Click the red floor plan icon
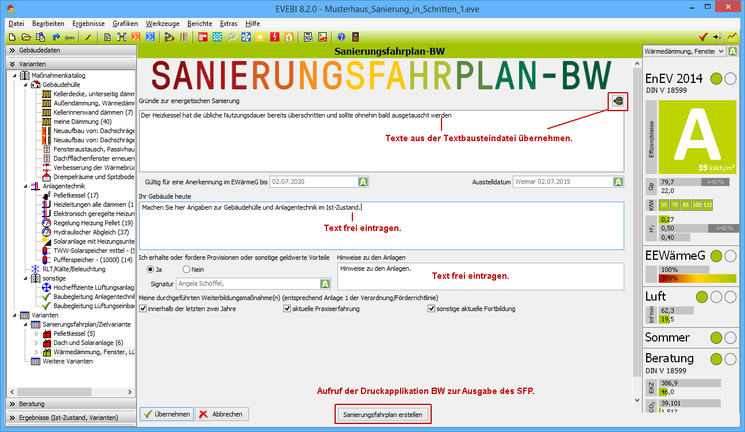 (x=203, y=37)
